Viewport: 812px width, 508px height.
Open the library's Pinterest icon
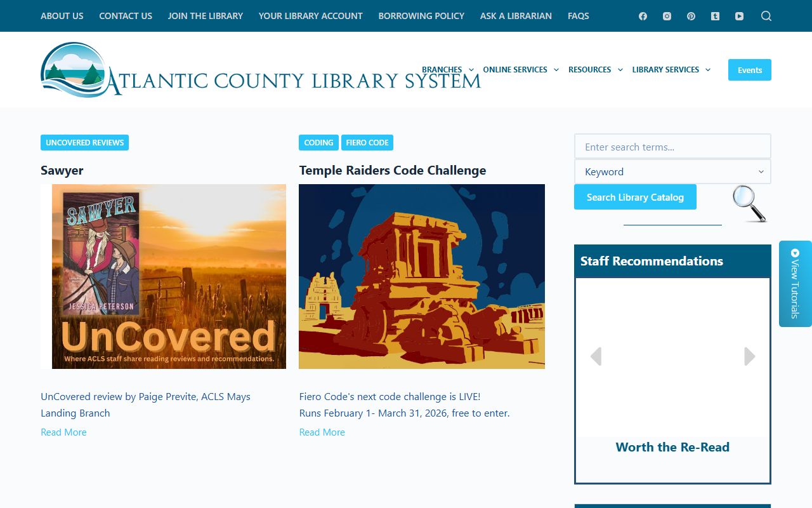click(x=691, y=16)
